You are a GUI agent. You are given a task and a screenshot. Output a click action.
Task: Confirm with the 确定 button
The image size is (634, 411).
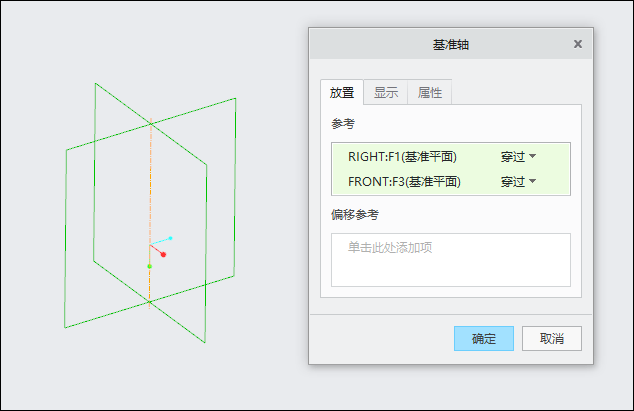point(484,339)
